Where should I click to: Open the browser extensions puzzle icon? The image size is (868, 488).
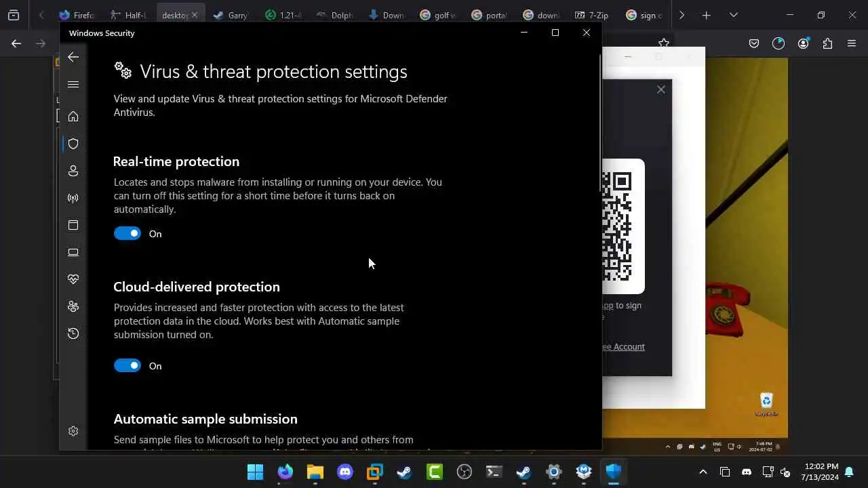(x=827, y=43)
